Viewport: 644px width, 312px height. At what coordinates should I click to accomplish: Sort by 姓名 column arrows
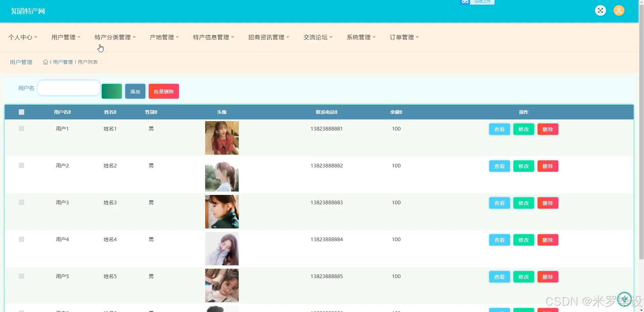[115, 112]
